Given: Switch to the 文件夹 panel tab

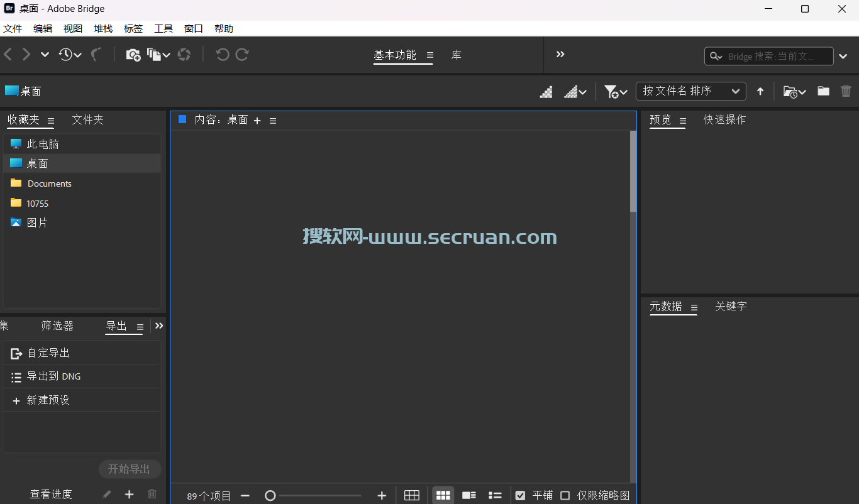Looking at the screenshot, I should coord(87,119).
